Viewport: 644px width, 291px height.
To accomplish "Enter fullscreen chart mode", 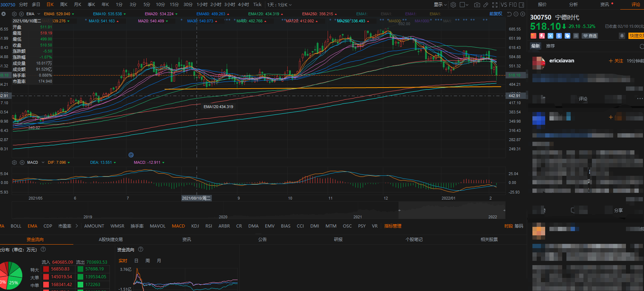I will [495, 5].
